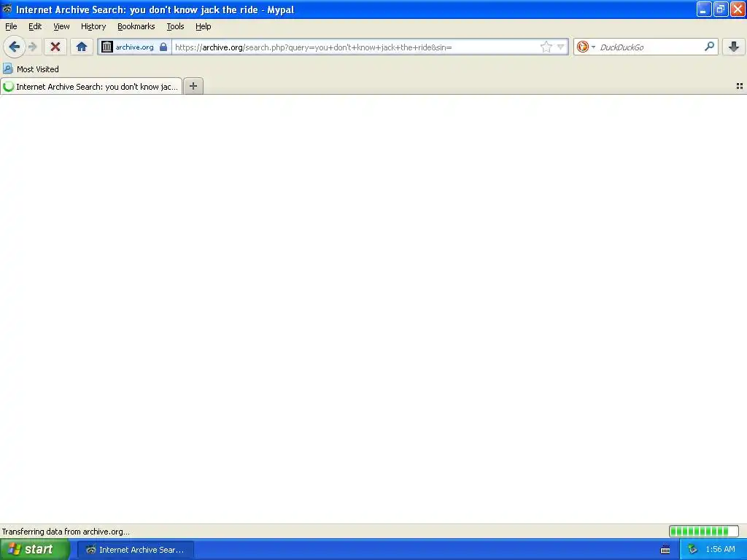Open the downloads arrow button
747x560 pixels.
click(x=734, y=47)
